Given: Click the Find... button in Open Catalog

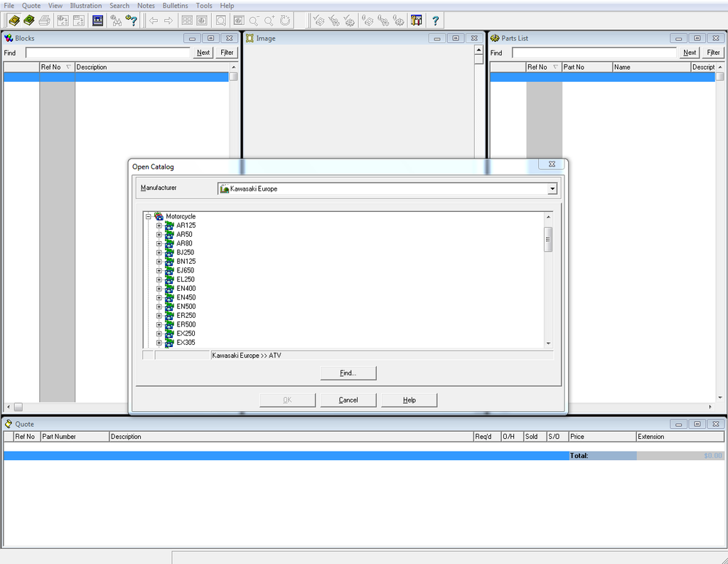Looking at the screenshot, I should [x=348, y=373].
